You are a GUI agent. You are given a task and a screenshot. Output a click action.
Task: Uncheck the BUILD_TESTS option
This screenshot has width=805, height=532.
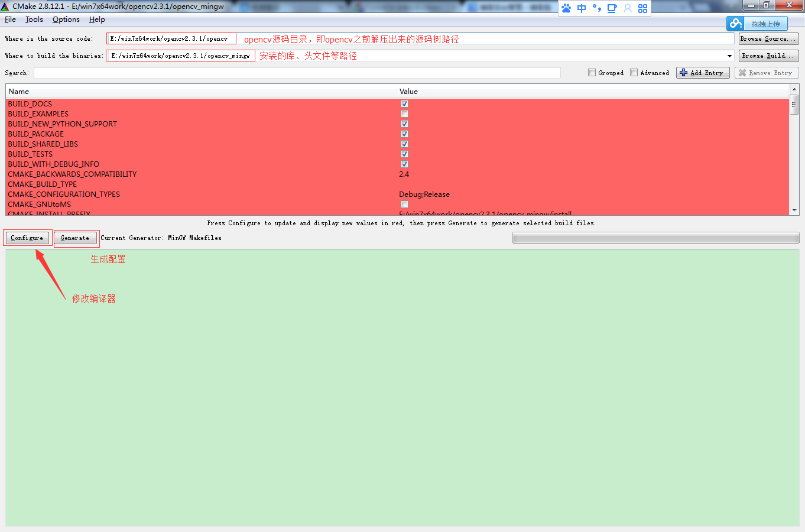pos(404,154)
